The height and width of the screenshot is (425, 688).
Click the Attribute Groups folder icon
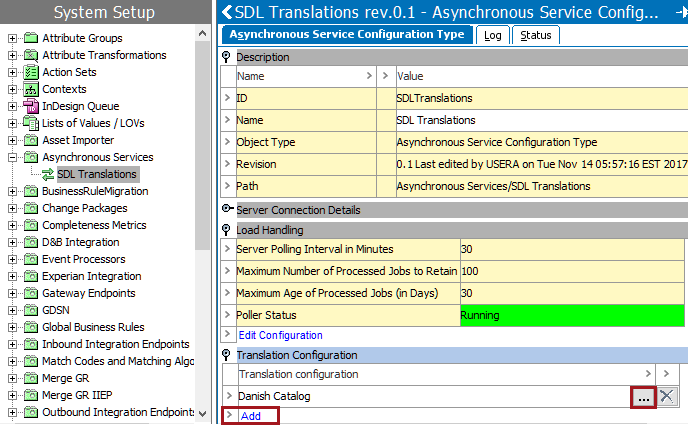[x=31, y=38]
